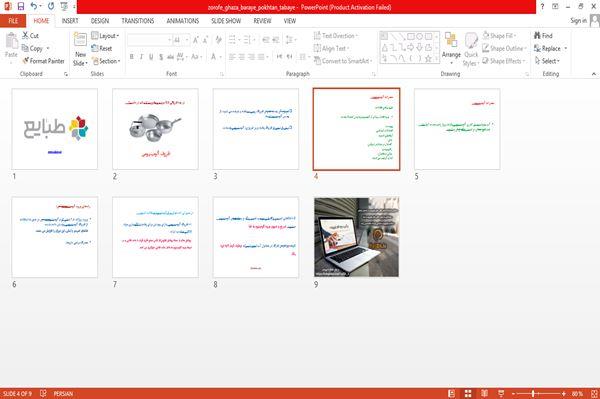Screen dimensions: 600x399
Task: Open Quick Styles gallery
Action: (471, 50)
